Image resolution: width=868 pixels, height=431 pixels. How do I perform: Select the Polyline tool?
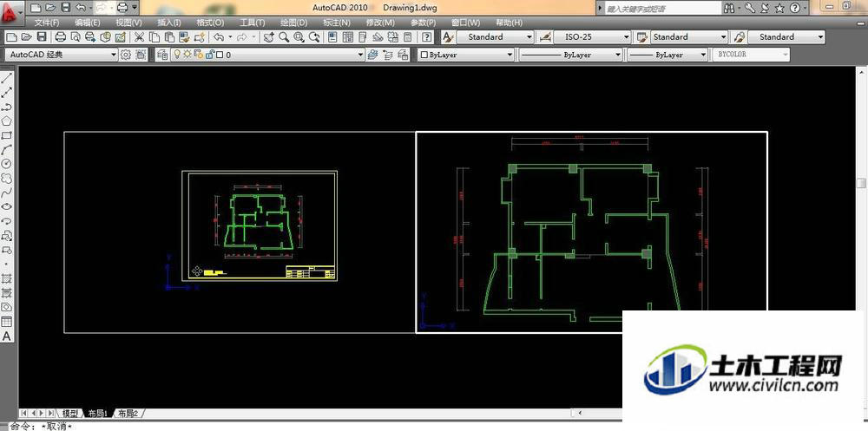point(7,107)
